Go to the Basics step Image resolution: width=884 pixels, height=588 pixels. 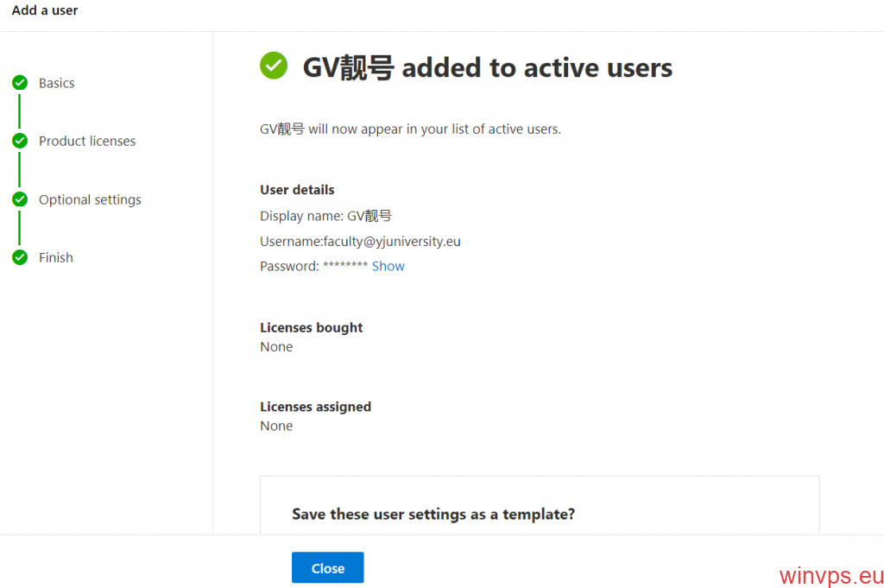[x=57, y=83]
